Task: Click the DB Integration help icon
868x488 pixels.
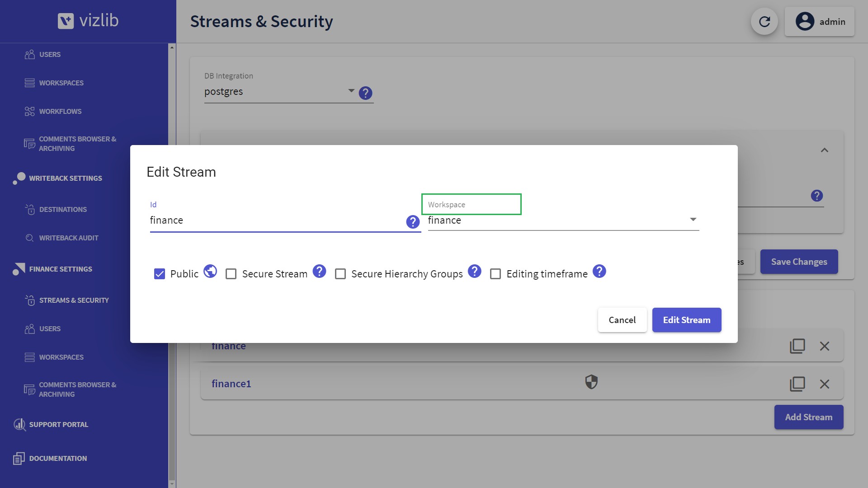Action: coord(365,93)
